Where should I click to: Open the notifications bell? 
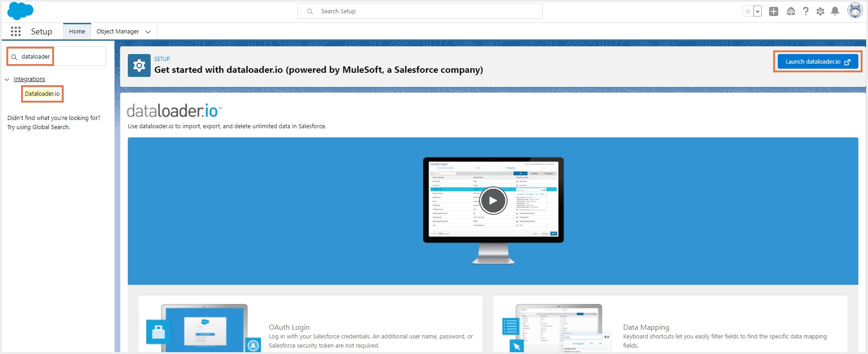pos(835,11)
